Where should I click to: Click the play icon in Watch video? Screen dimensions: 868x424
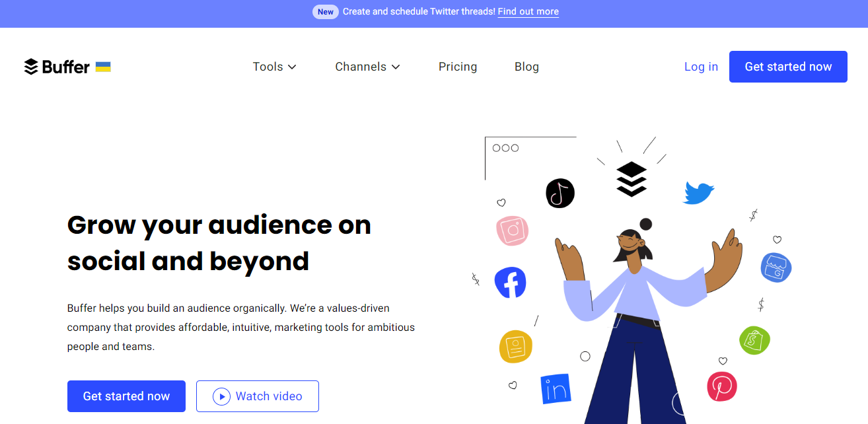(221, 396)
